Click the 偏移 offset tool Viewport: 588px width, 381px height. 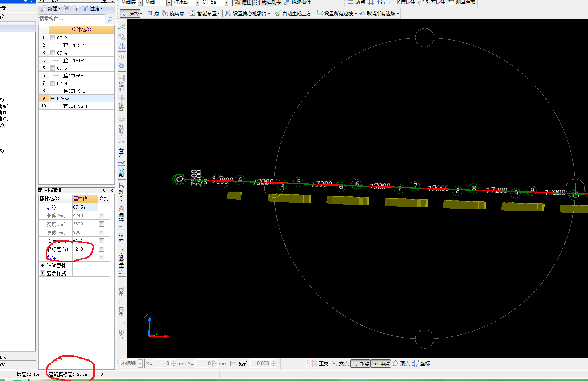(x=122, y=214)
